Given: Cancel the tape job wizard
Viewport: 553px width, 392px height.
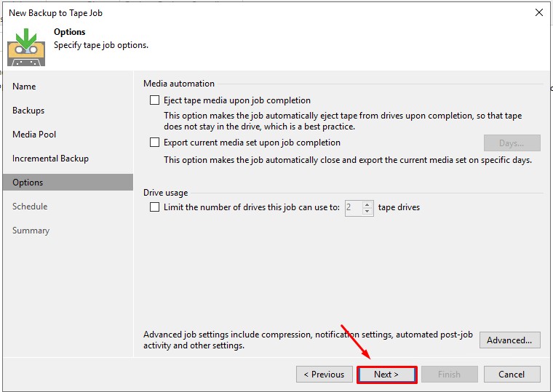Looking at the screenshot, I should tap(512, 375).
